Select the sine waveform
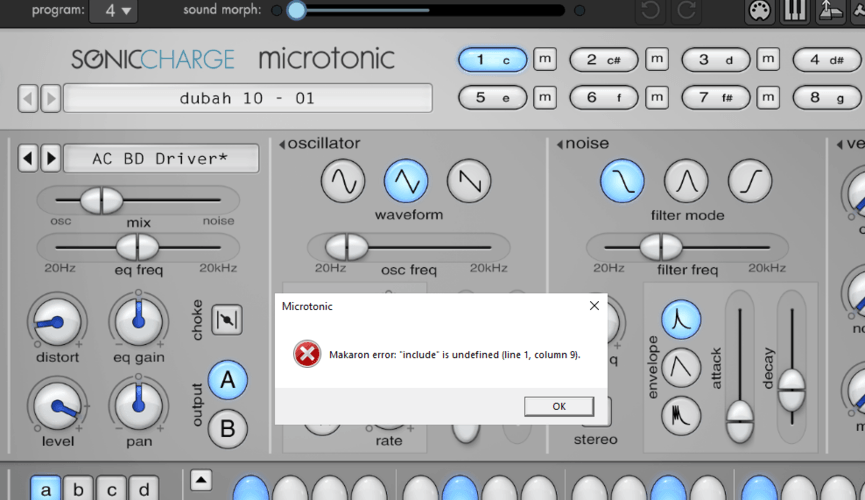Screen dimensions: 865x500 [343, 181]
